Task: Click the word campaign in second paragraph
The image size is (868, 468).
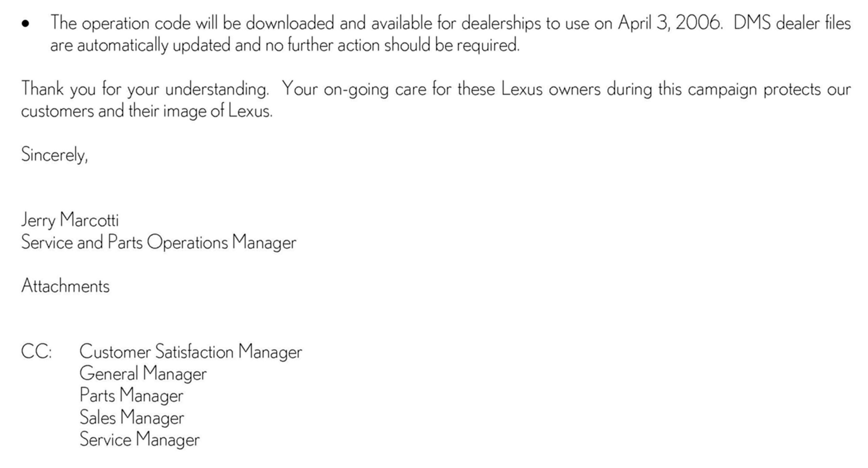Action: pos(722,90)
